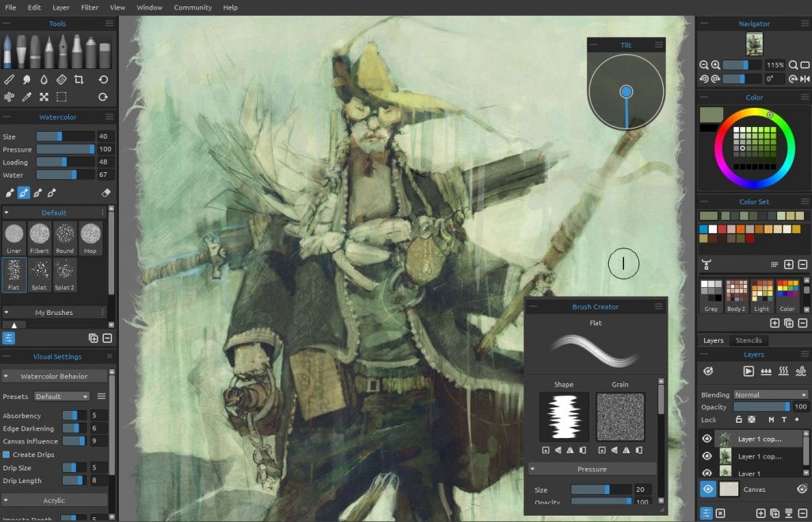
Task: Activate the rectangular Selection tool
Action: 61,97
